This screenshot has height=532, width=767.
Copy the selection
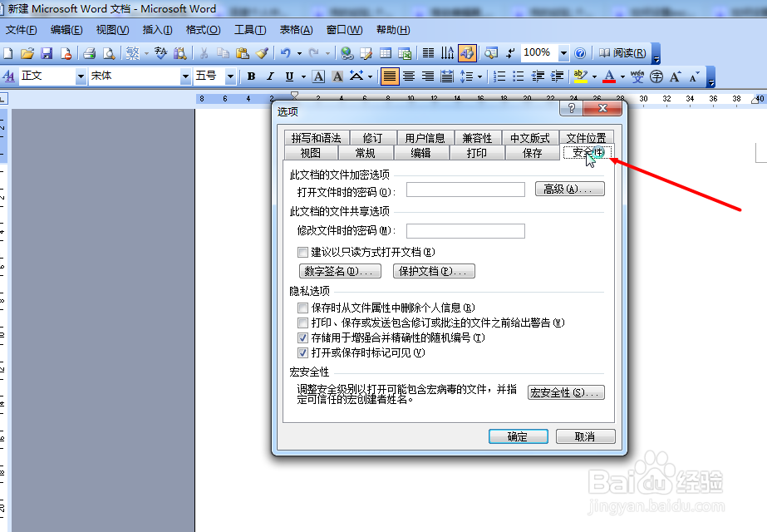point(223,53)
